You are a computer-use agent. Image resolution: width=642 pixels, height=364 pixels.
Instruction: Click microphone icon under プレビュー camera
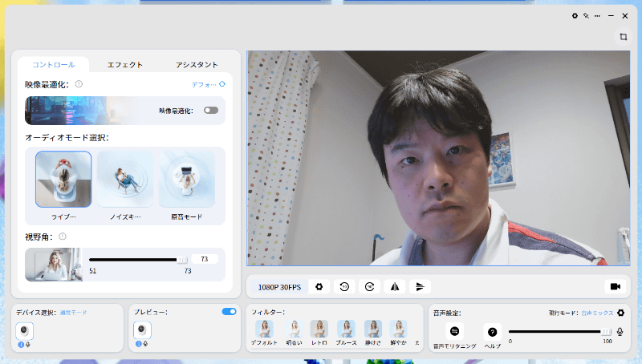(145, 344)
